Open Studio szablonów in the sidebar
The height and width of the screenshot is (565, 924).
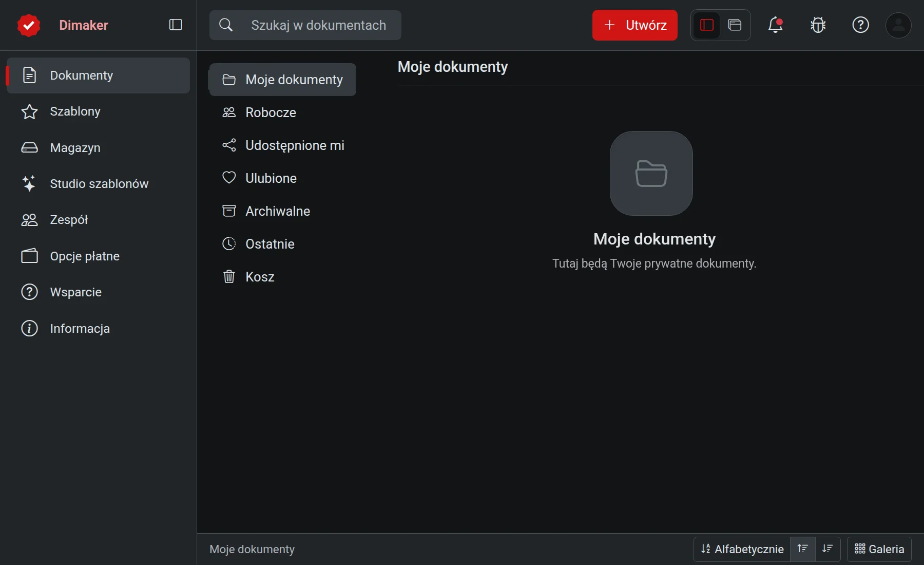[98, 184]
